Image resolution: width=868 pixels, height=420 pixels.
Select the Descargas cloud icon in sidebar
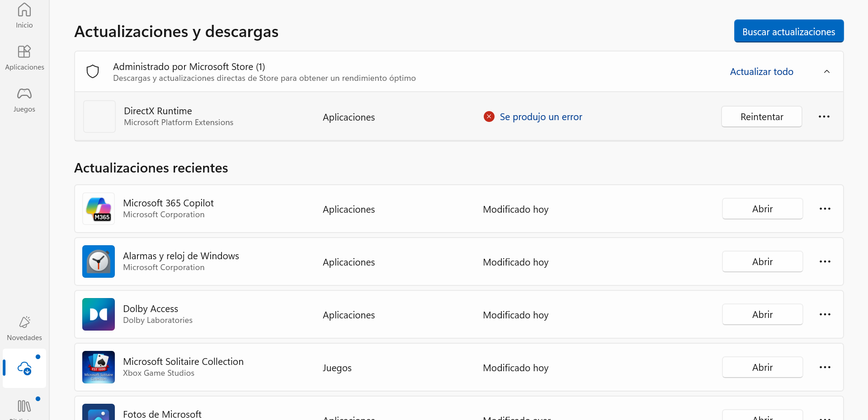[x=24, y=369]
